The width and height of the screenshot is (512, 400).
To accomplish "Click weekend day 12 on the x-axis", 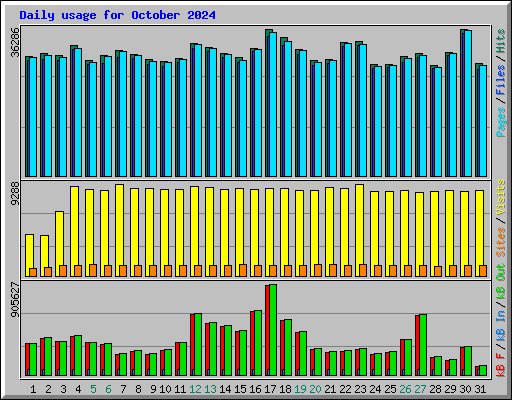I will click(195, 389).
